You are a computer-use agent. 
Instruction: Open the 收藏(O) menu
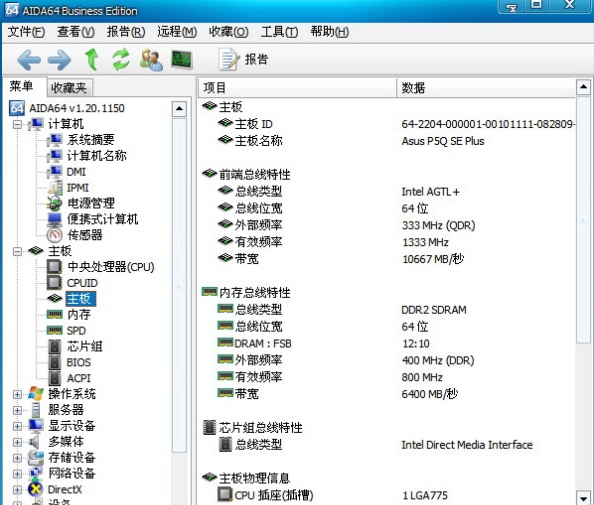[228, 32]
